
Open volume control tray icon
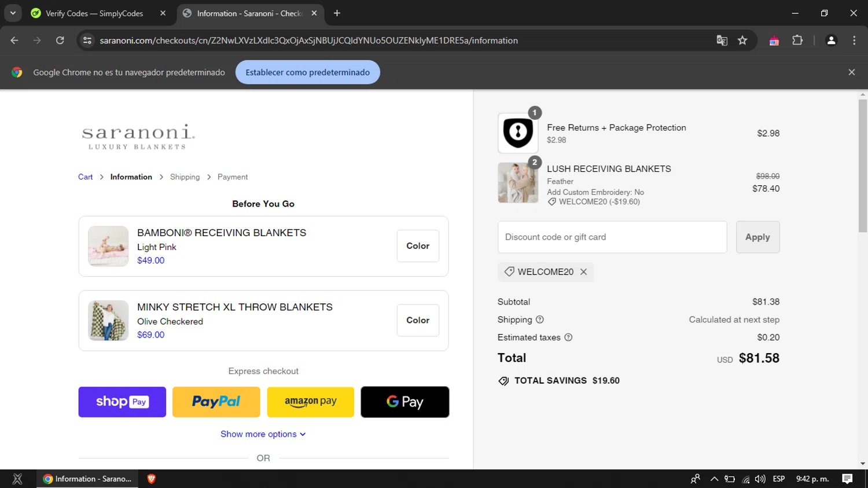tap(760, 479)
